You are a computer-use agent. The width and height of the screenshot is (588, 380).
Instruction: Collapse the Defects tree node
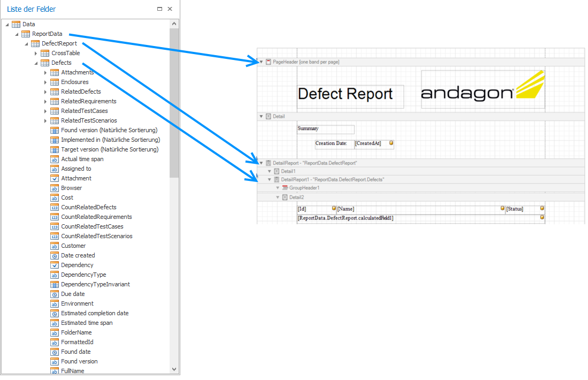36,63
